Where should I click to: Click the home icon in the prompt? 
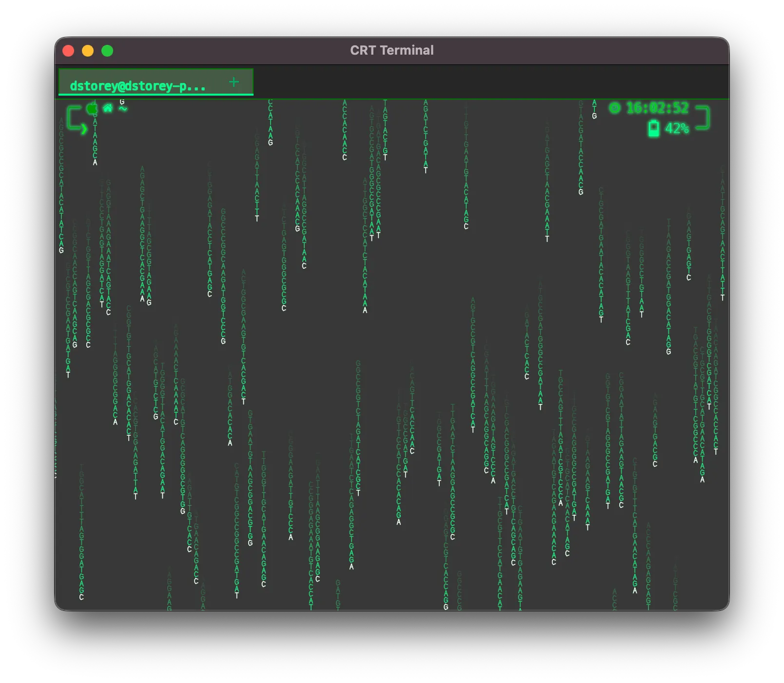click(108, 108)
